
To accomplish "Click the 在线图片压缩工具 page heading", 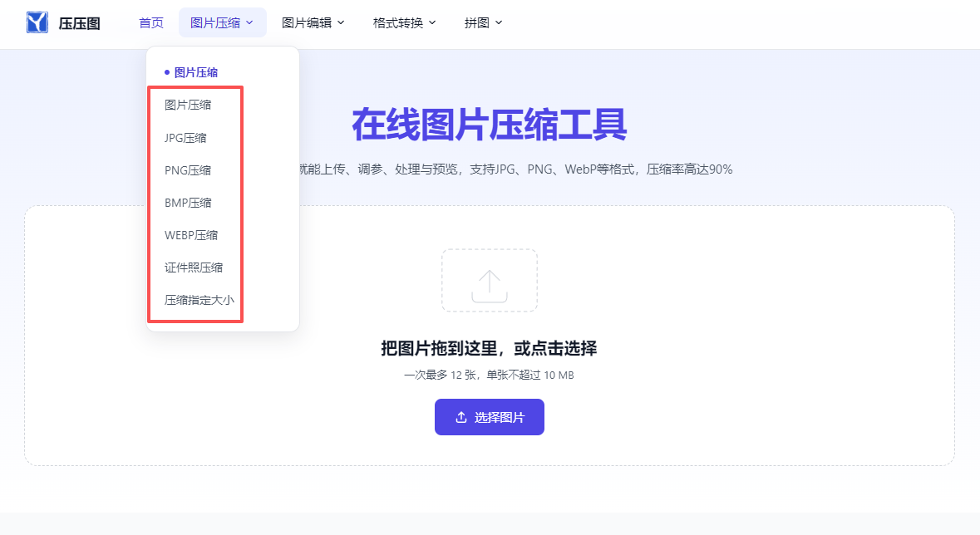I will [x=490, y=125].
